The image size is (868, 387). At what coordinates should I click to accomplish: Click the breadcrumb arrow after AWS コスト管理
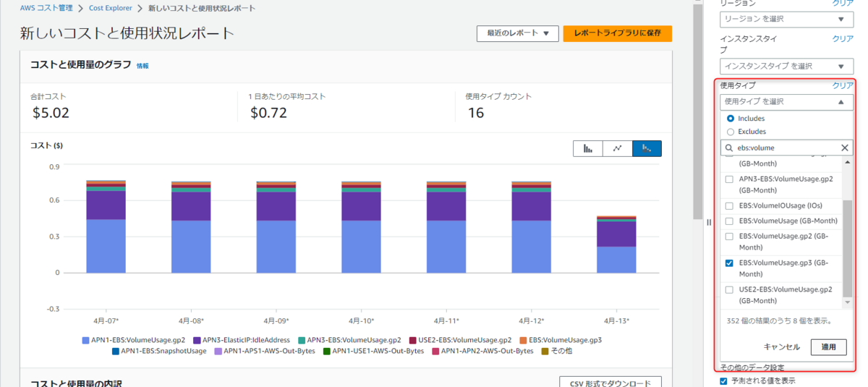(x=80, y=8)
